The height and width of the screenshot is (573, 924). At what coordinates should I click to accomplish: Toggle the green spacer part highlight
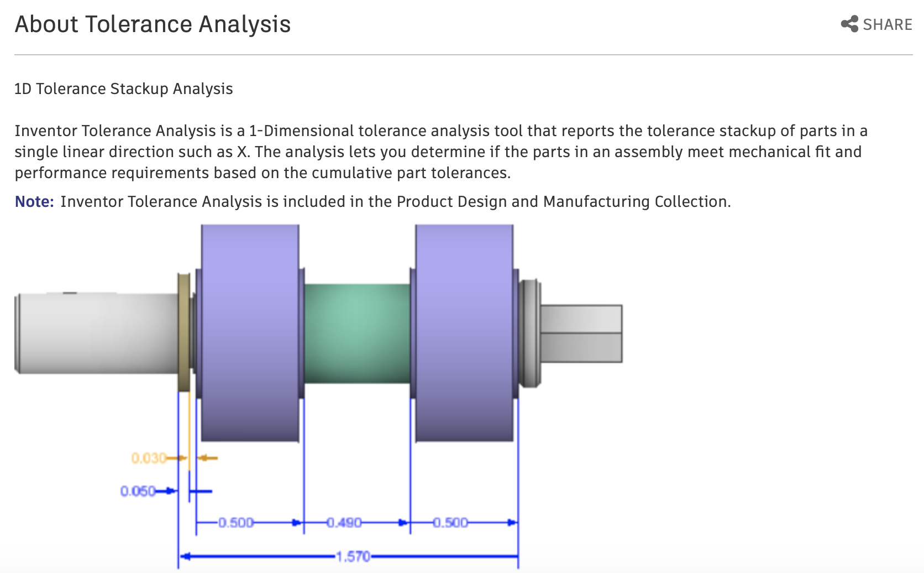[x=356, y=332]
